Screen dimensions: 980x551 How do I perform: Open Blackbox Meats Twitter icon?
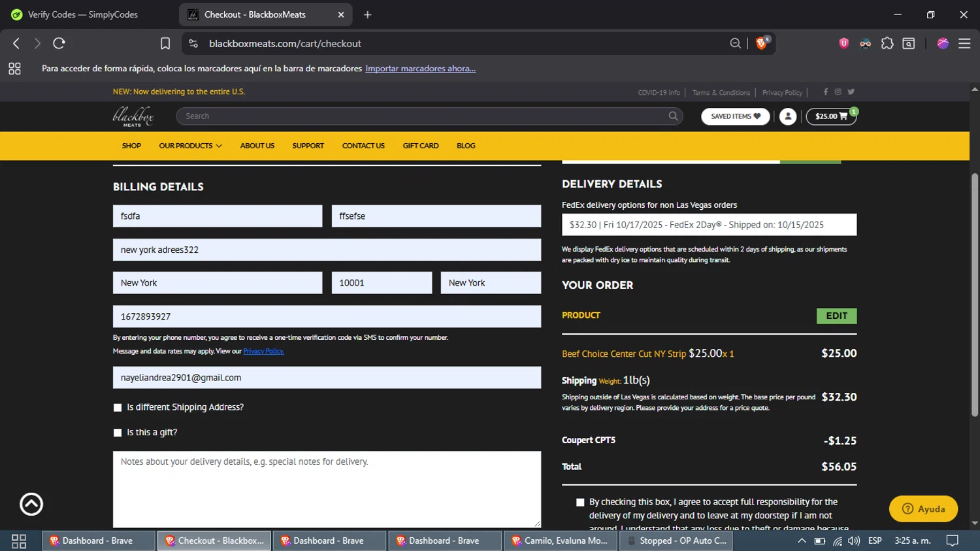coord(851,92)
